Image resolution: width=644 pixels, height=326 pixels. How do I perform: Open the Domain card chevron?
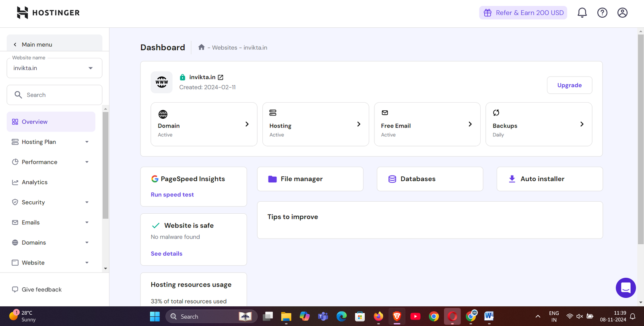pos(247,124)
